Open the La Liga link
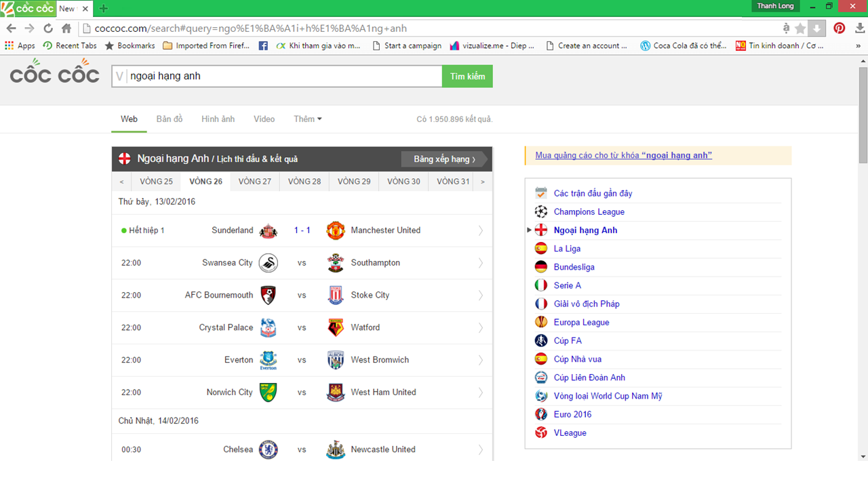 [567, 249]
